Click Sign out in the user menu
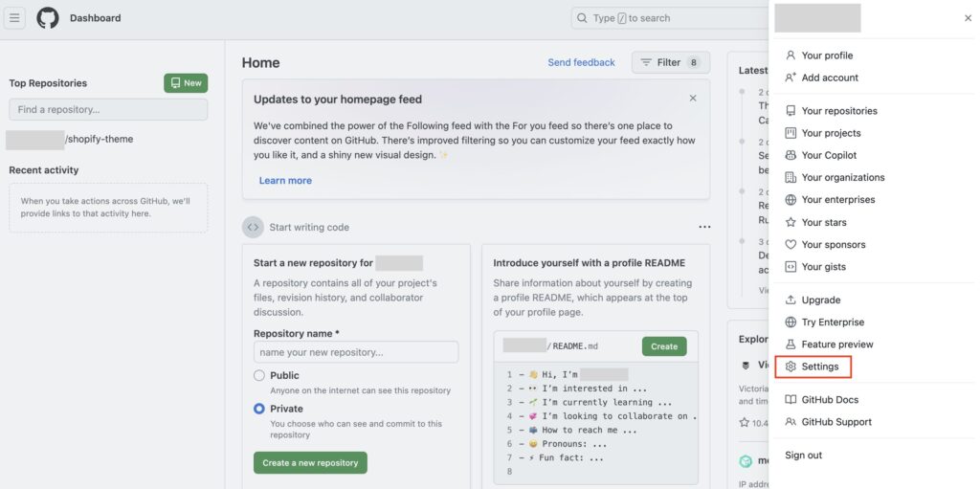This screenshot has width=980, height=489. tap(804, 456)
